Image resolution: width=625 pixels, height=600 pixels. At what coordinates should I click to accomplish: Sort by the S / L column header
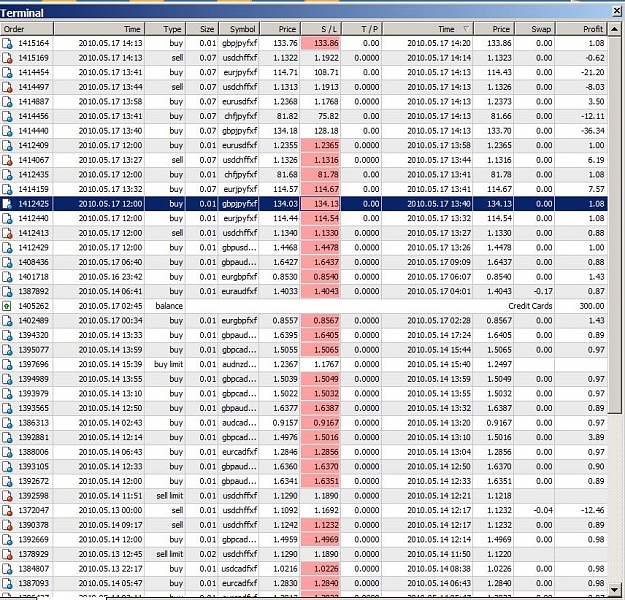tap(321, 29)
